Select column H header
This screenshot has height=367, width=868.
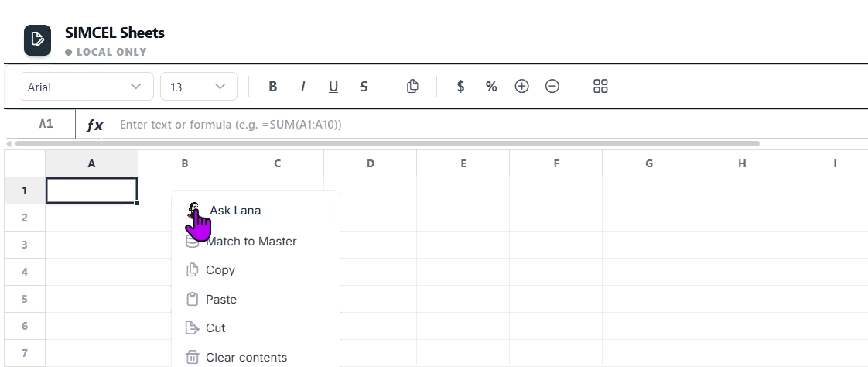741,163
